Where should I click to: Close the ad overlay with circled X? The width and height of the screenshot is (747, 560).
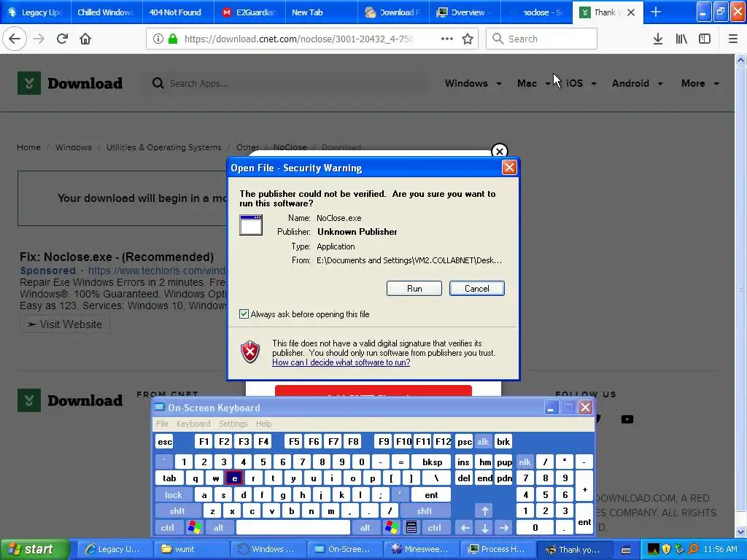click(499, 152)
